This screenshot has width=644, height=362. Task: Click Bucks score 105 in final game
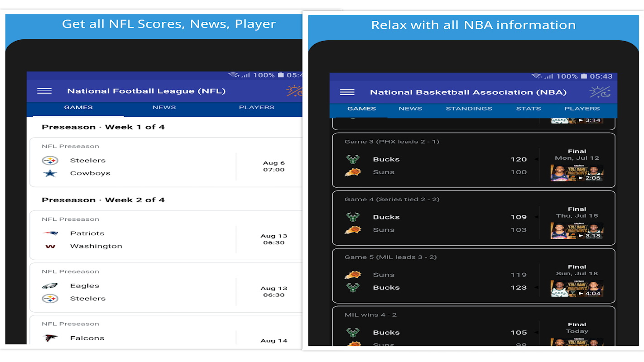pos(519,333)
